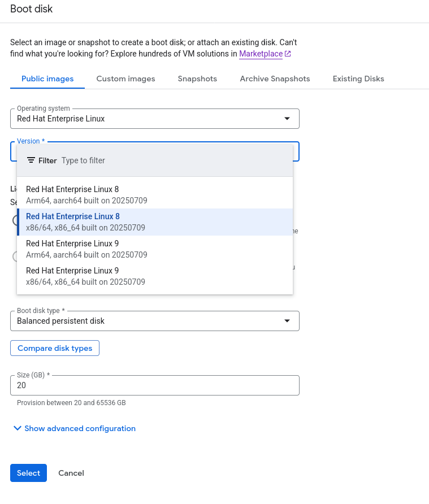Go to Archive Snapshots tab
Image resolution: width=429 pixels, height=504 pixels.
click(275, 79)
